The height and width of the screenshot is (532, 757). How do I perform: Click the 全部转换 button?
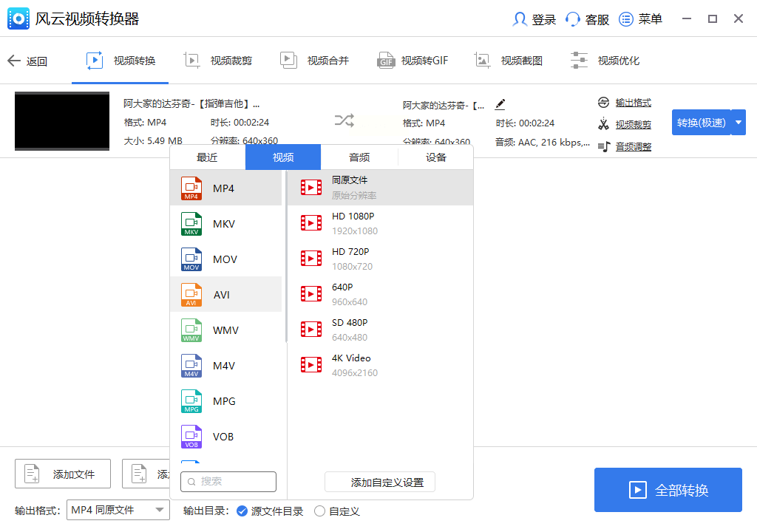(x=668, y=490)
